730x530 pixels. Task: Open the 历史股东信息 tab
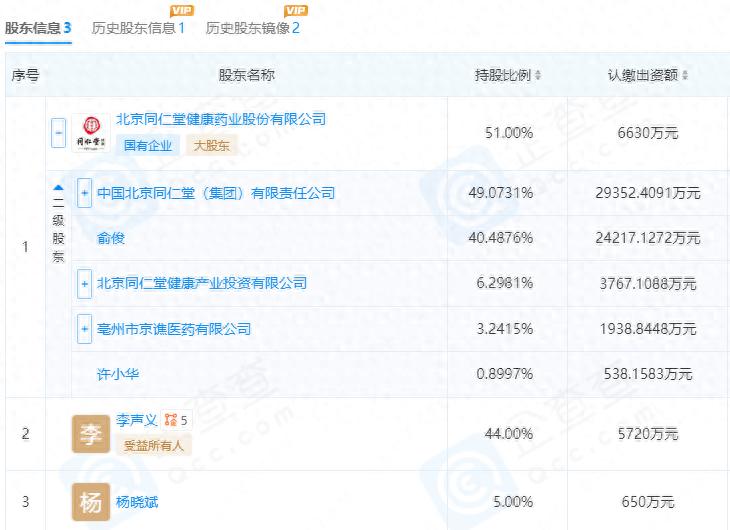pyautogui.click(x=138, y=28)
